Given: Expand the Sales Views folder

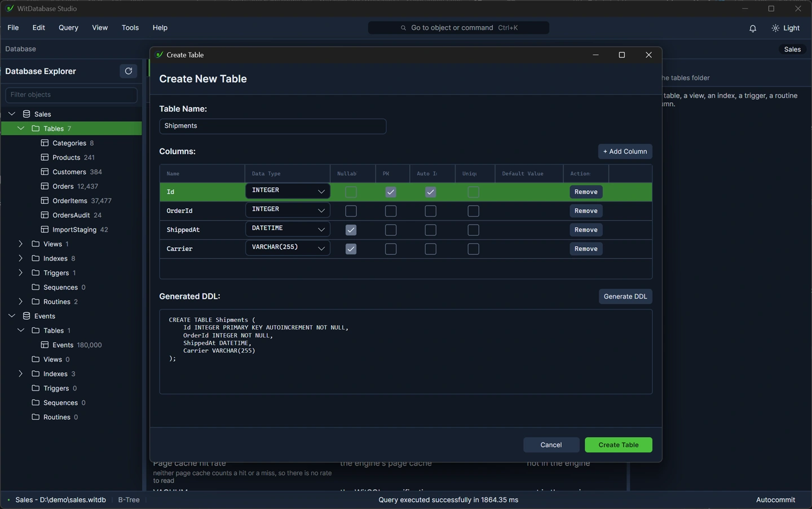Looking at the screenshot, I should [21, 244].
